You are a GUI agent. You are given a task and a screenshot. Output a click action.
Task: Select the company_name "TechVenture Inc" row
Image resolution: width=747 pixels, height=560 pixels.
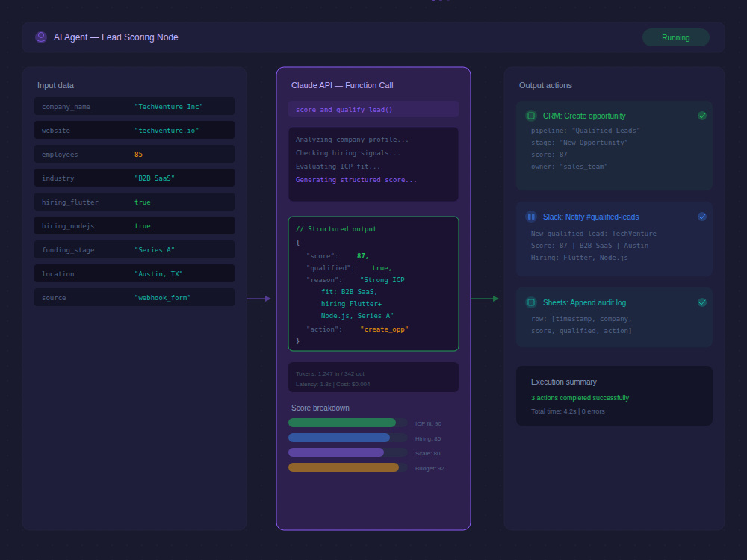point(134,106)
